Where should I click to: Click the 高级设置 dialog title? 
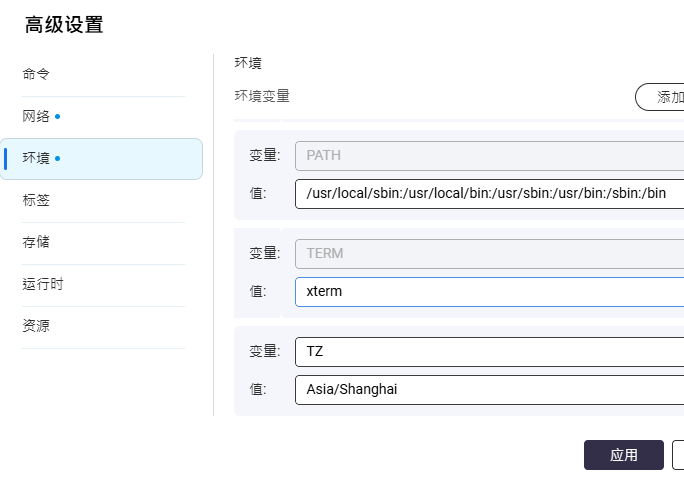(x=64, y=24)
